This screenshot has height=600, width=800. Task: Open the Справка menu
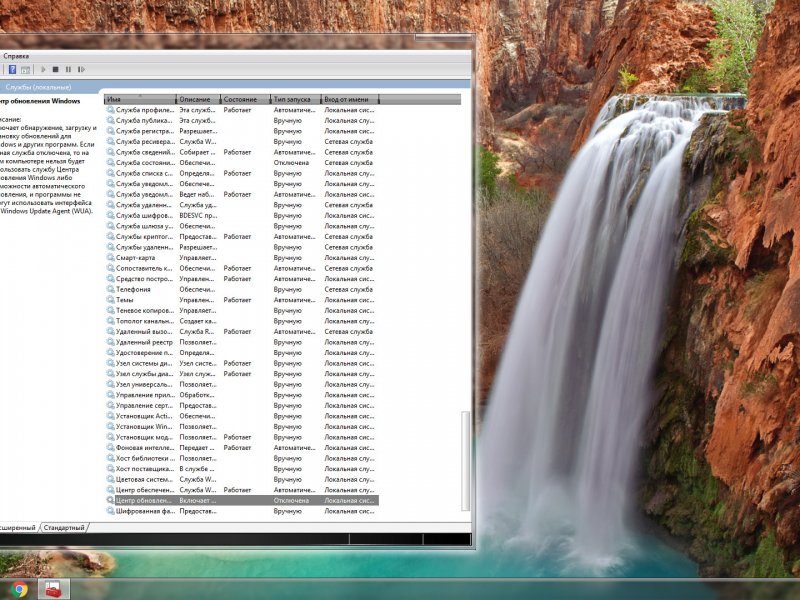pyautogui.click(x=16, y=56)
